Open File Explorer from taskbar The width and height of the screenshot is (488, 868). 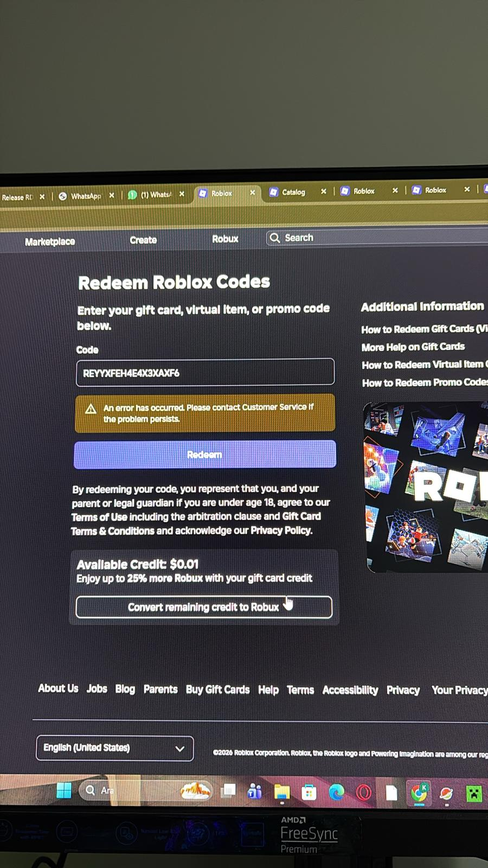281,793
